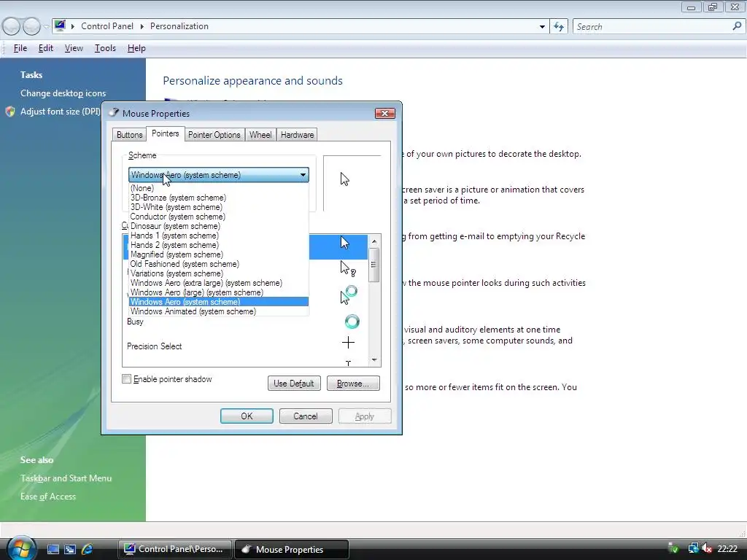Choose Old Fashioned (system scheme)
The width and height of the screenshot is (747, 560).
219,264
